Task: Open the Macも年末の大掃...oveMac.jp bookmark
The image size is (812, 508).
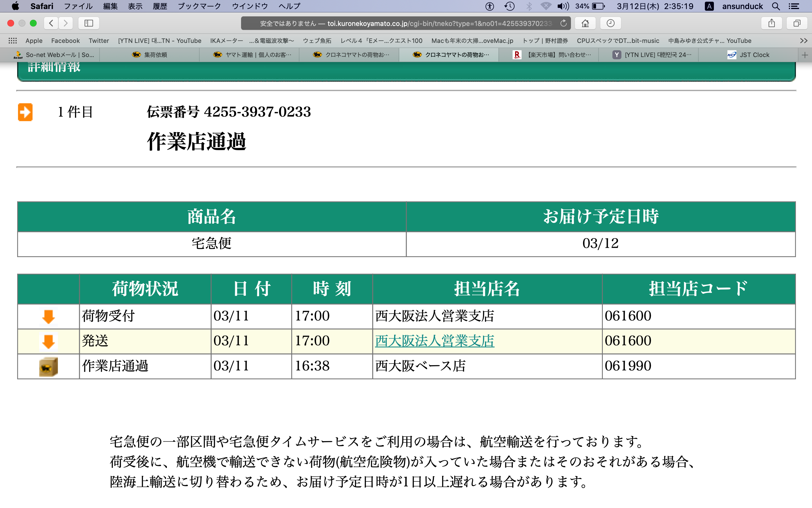Action: pyautogui.click(x=473, y=41)
